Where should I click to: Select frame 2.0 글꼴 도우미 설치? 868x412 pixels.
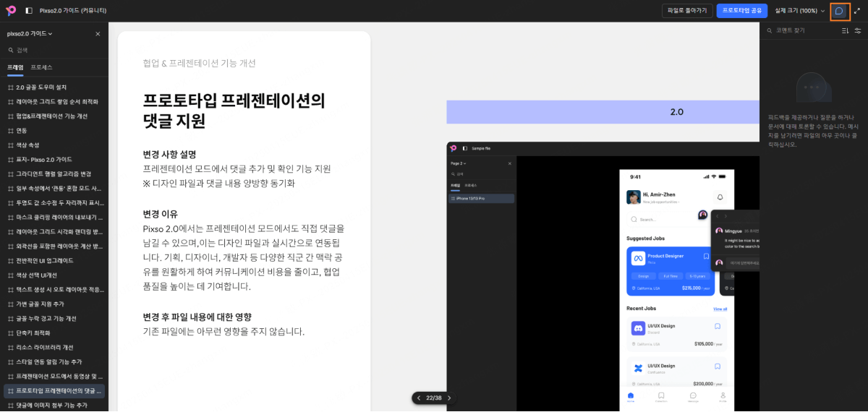[54, 87]
